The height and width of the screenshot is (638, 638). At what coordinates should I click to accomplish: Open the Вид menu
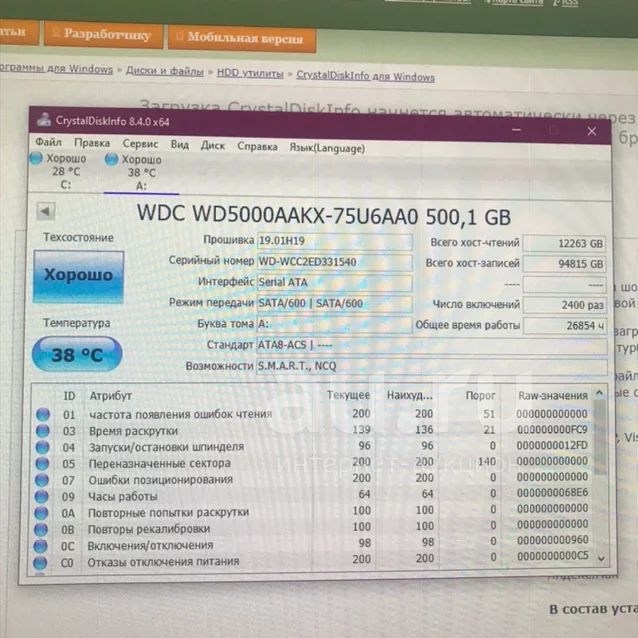pyautogui.click(x=179, y=145)
